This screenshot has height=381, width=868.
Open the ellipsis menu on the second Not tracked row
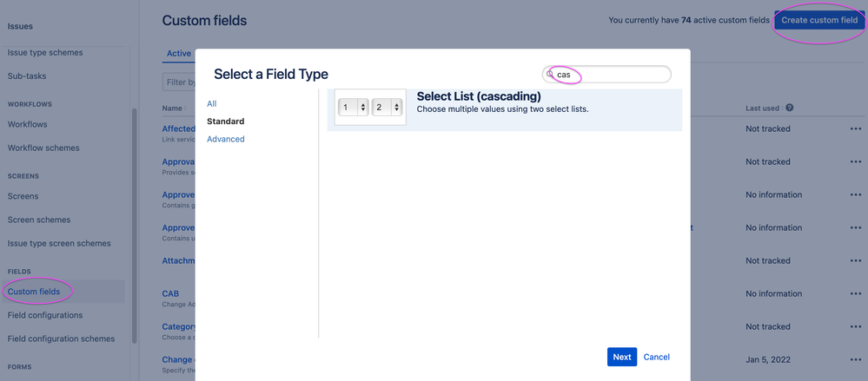tap(856, 162)
